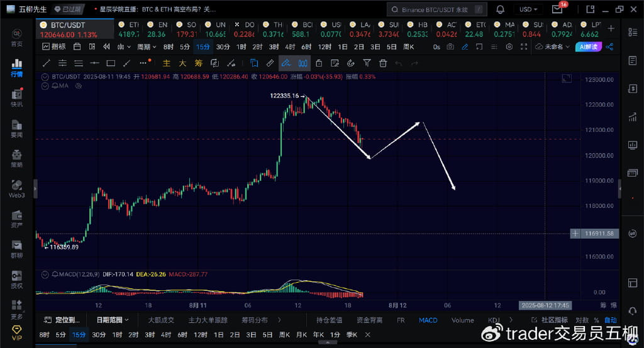Click the camera screenshot icon
Image resolution: width=644 pixels, height=348 pixels.
tap(450, 46)
